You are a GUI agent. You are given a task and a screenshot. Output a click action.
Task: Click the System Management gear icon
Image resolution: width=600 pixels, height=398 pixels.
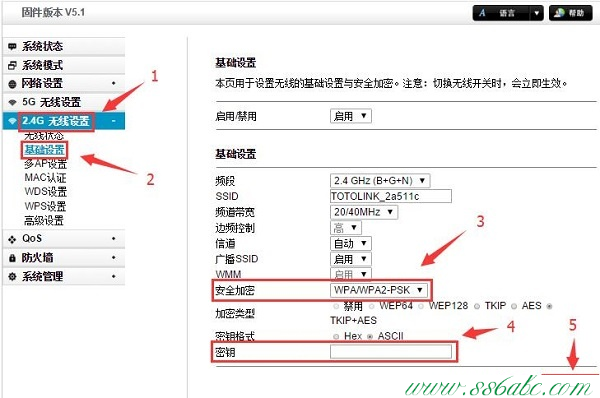click(x=12, y=276)
